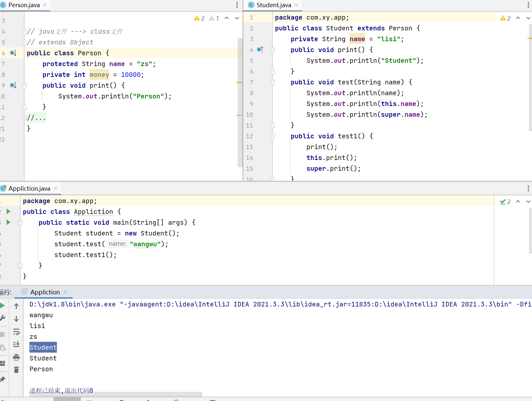The image size is (532, 401).
Task: Open Appliction.java typo indicator showing 2
Action: pos(506,202)
